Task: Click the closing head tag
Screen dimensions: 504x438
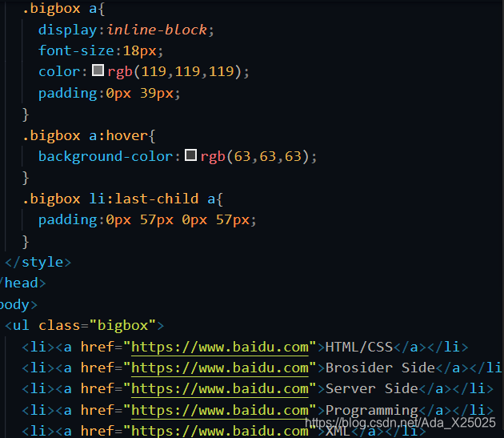Action: (22, 283)
